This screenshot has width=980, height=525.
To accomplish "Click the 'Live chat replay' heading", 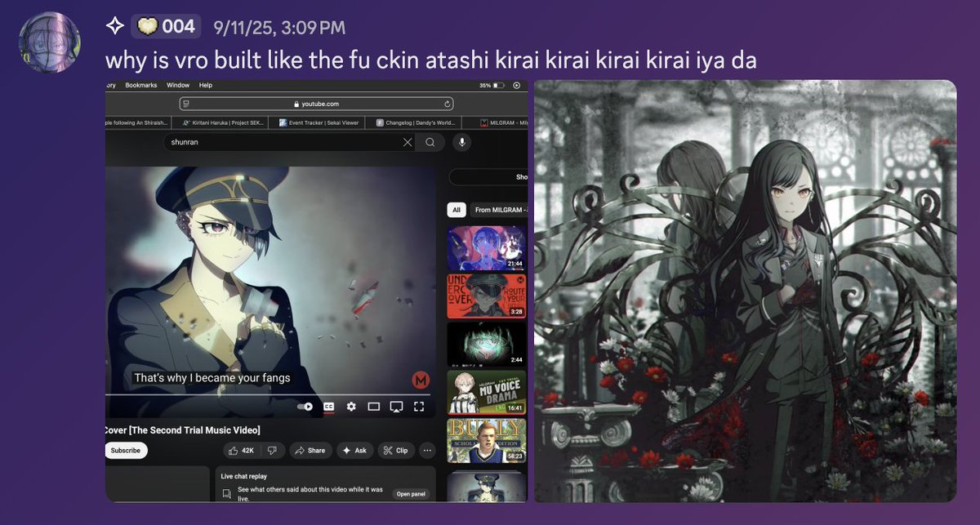I will [x=246, y=476].
